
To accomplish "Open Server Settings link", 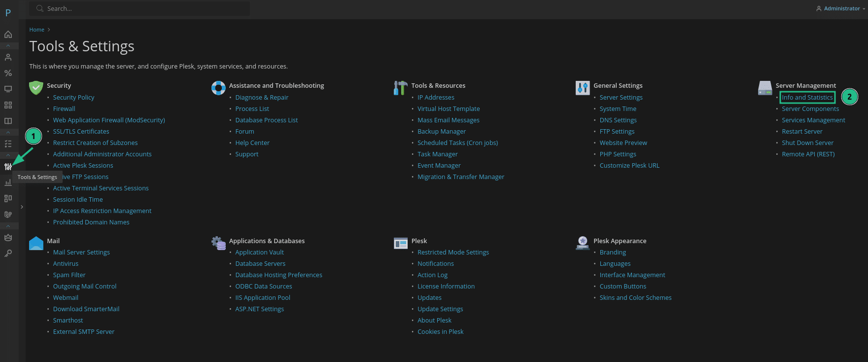I will point(621,98).
